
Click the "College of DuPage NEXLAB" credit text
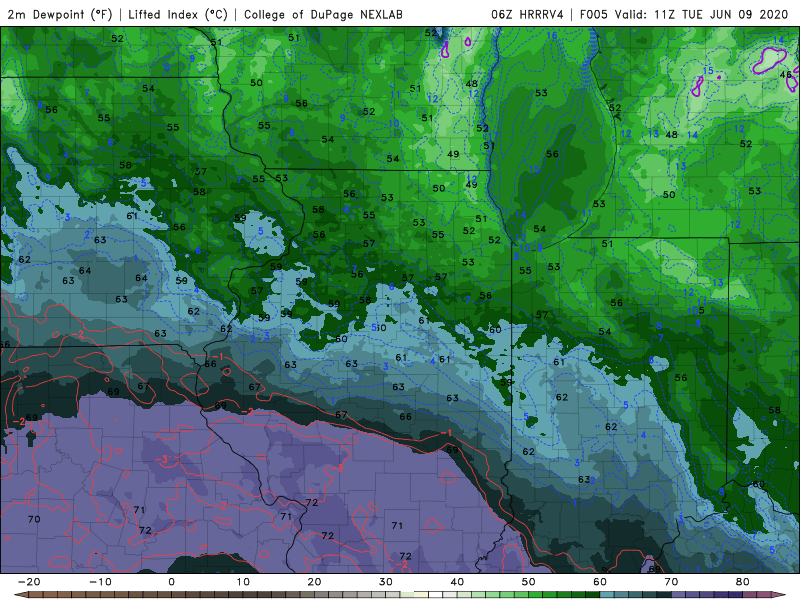(323, 14)
